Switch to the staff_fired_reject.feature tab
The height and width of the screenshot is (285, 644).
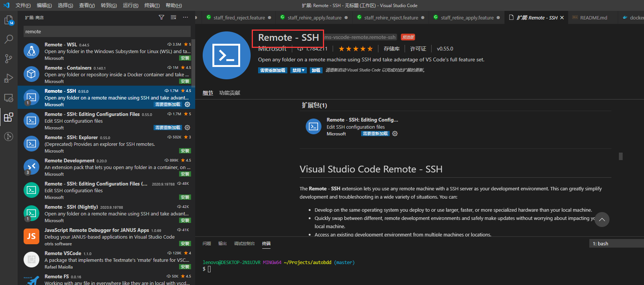[x=239, y=18]
